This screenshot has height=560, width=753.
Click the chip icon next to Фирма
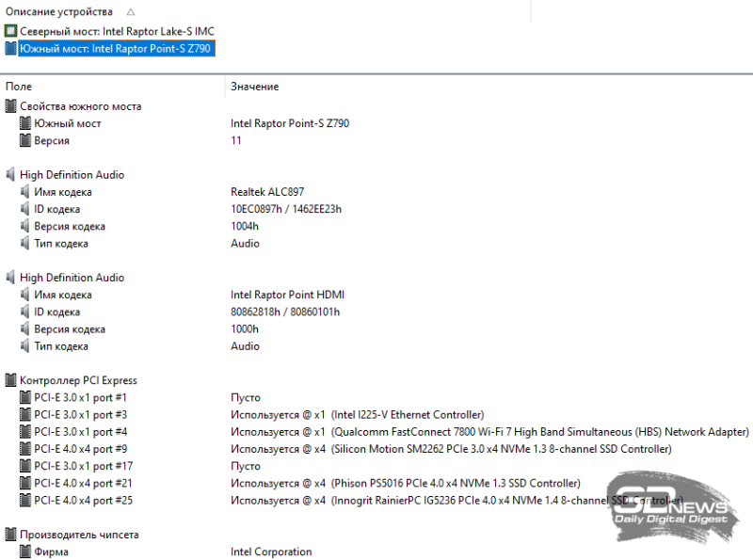pyautogui.click(x=25, y=552)
